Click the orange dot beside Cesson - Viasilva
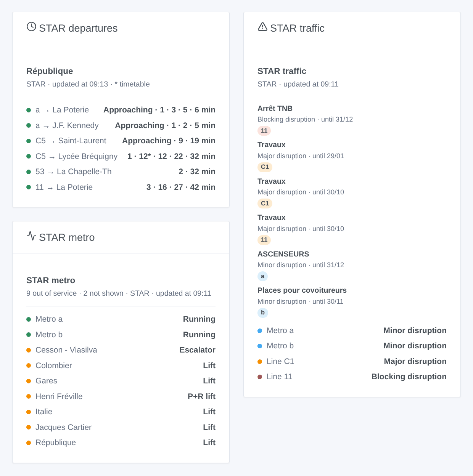Image resolution: width=473 pixels, height=476 pixels. point(29,350)
